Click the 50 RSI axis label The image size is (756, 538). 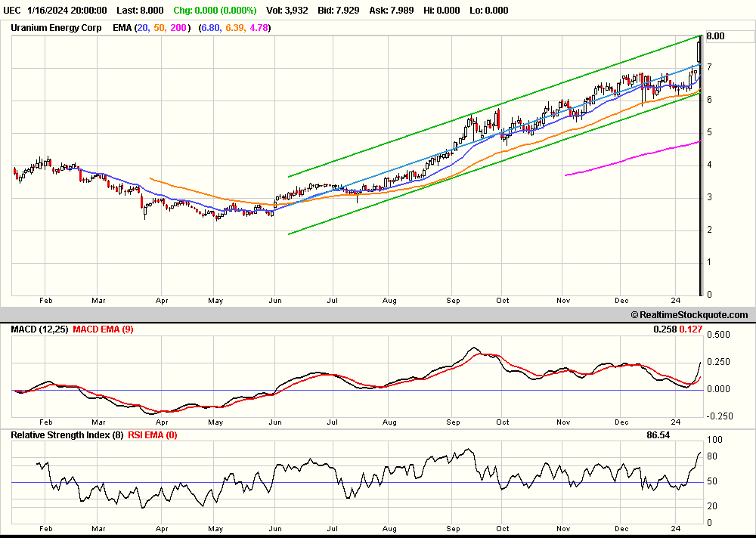pos(712,481)
